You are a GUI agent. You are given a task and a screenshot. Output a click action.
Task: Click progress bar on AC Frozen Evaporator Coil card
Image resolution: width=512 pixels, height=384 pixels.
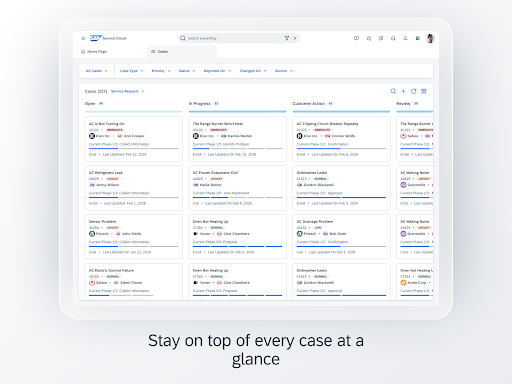[237, 198]
